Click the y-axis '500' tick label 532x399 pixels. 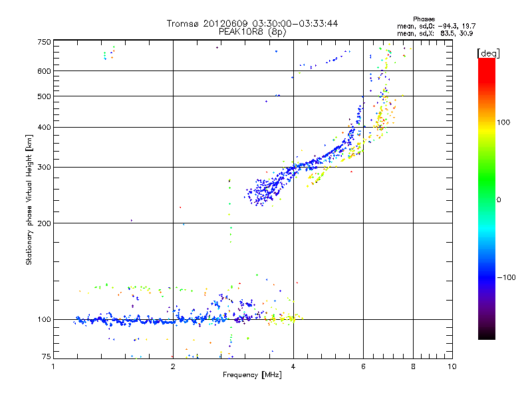coord(44,96)
